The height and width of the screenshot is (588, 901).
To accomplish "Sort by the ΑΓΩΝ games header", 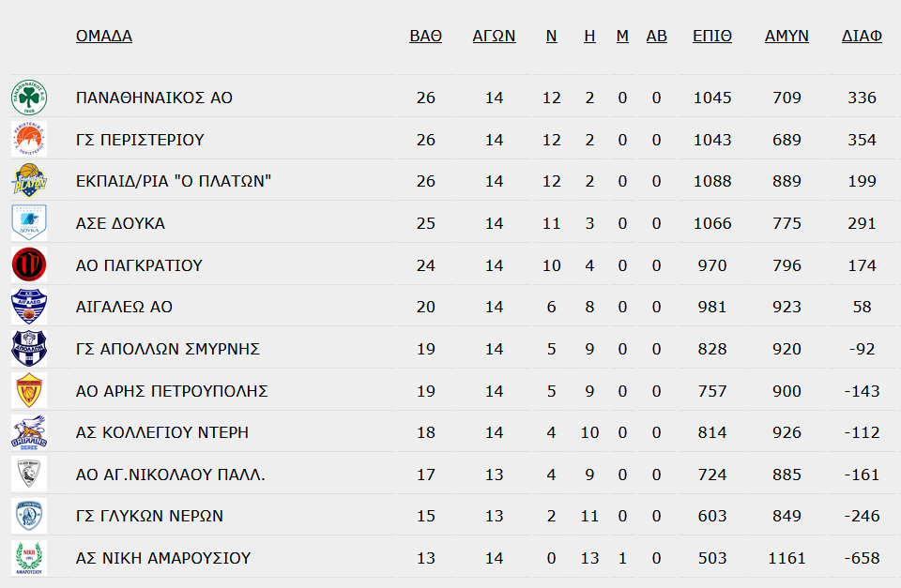I will pyautogui.click(x=495, y=36).
